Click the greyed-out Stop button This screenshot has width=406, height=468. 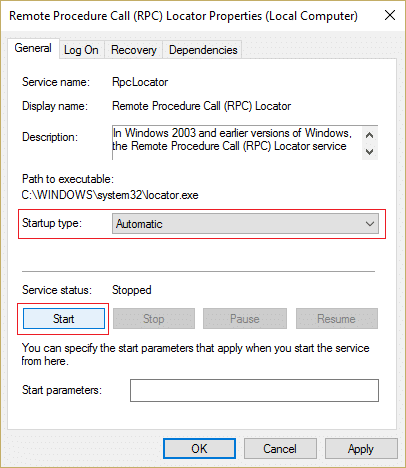click(154, 319)
